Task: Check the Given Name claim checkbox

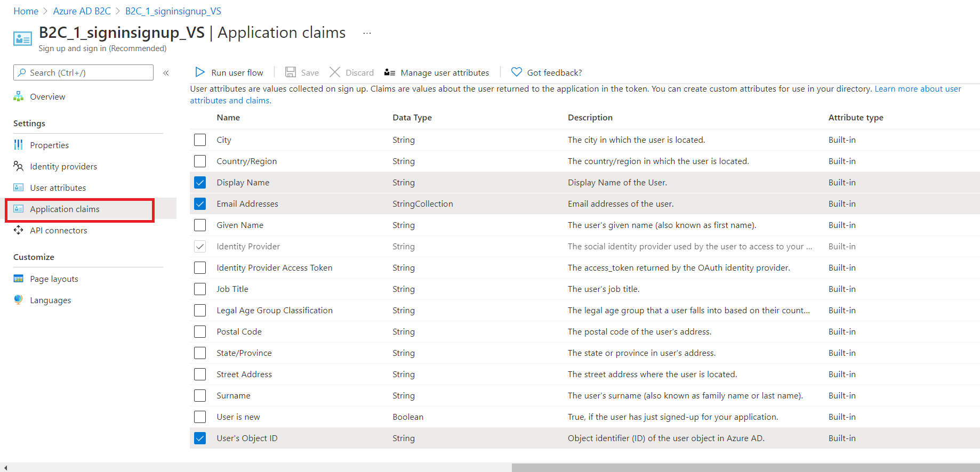Action: pos(200,225)
